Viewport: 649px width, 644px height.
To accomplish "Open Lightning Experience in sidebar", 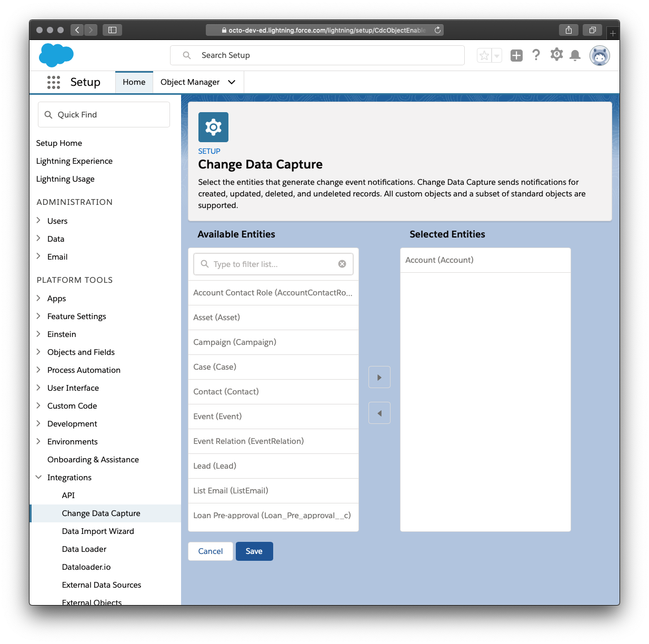I will click(74, 161).
